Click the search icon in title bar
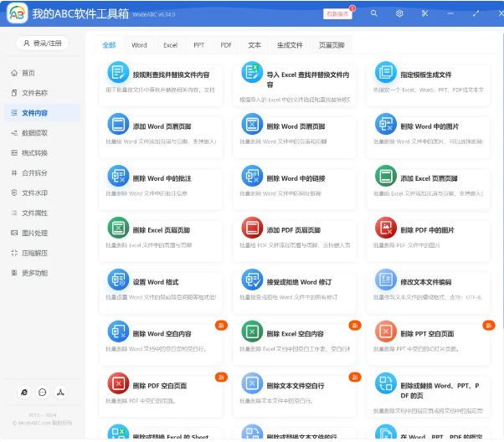The width and height of the screenshot is (504, 442). (375, 13)
